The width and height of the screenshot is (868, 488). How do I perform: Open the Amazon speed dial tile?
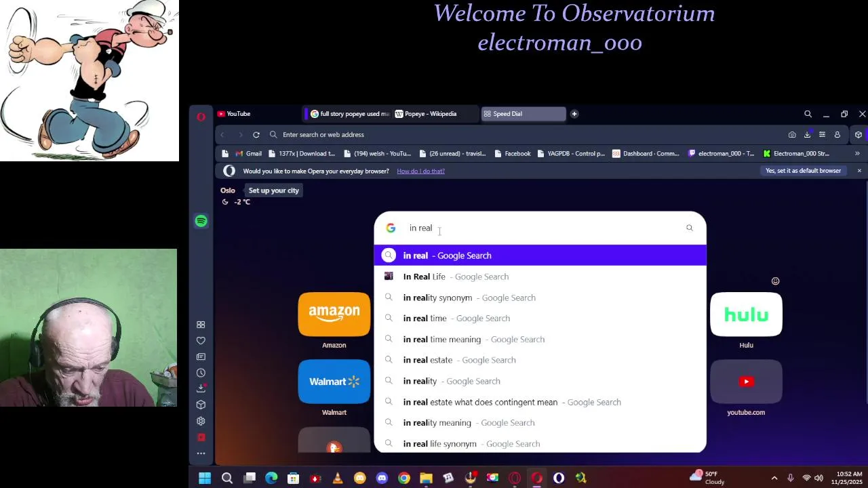point(334,314)
